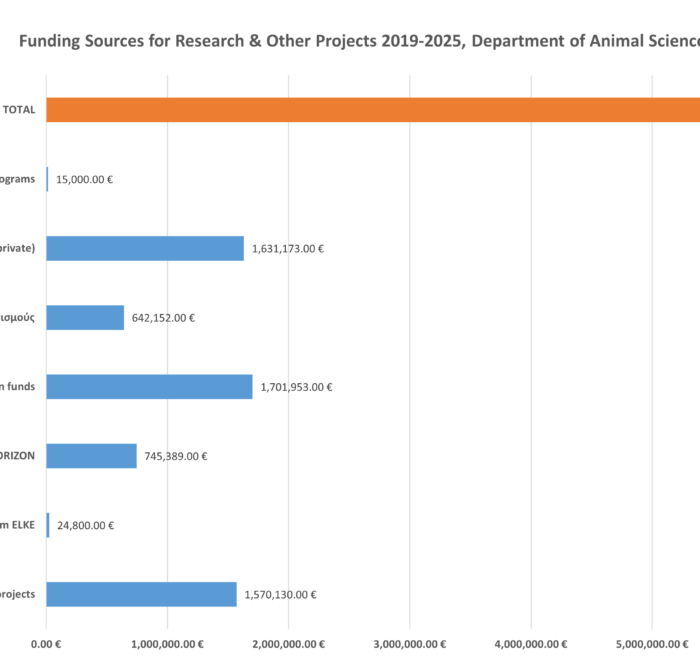Image resolution: width=700 pixels, height=660 pixels.
Task: Select the 642,152.00 € data label
Action: point(163,318)
